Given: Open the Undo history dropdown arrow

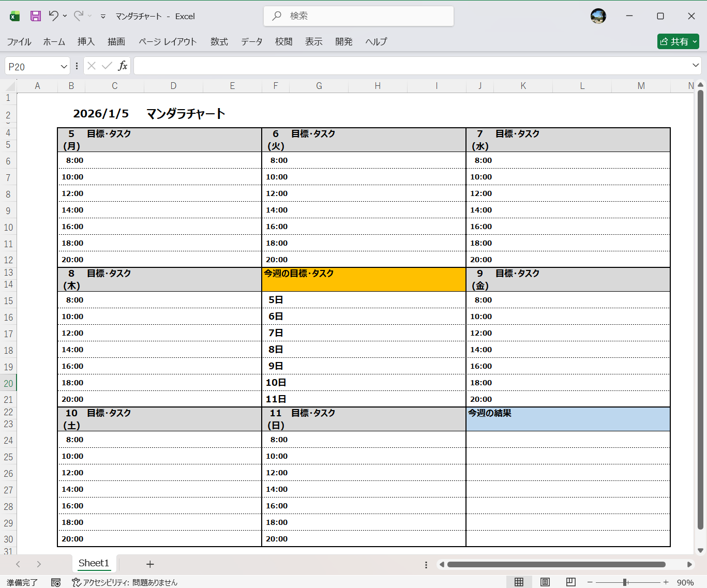Looking at the screenshot, I should point(65,16).
